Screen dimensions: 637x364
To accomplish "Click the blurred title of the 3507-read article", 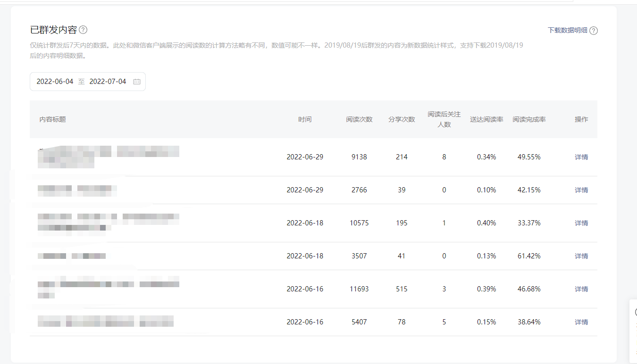I will [x=72, y=256].
